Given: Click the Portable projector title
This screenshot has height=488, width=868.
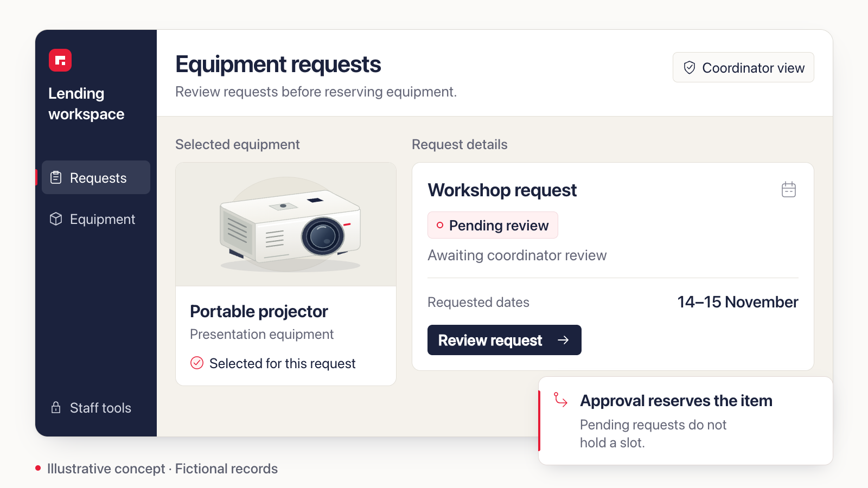Looking at the screenshot, I should (259, 312).
